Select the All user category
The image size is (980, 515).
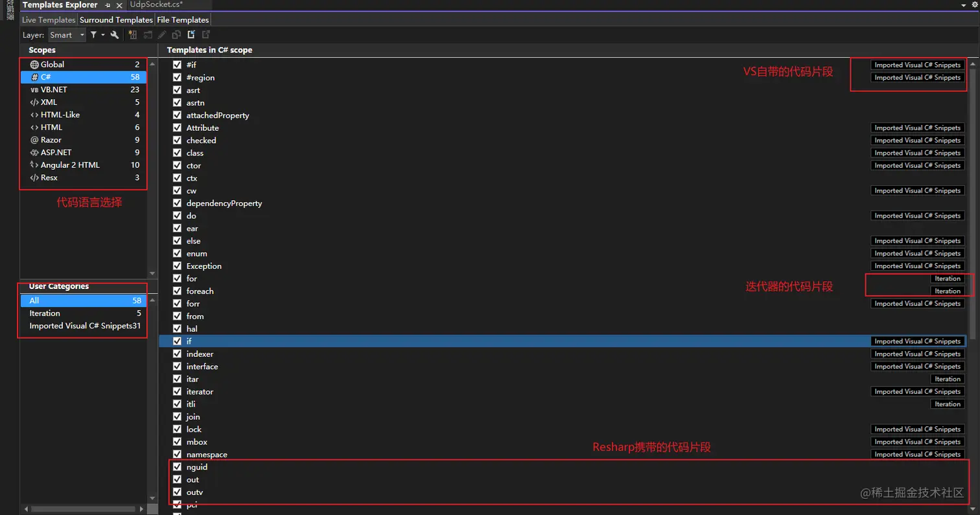click(x=84, y=301)
